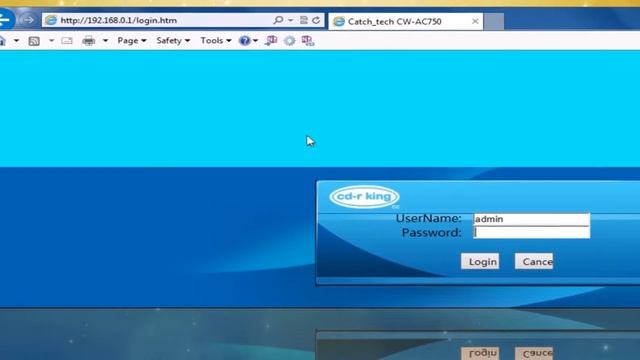Click the UserName: label

[x=429, y=218]
